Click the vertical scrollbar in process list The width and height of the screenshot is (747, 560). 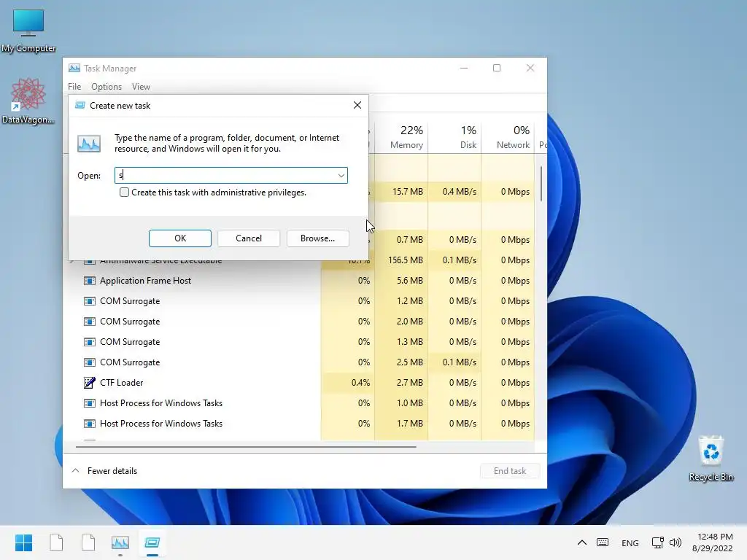(541, 184)
